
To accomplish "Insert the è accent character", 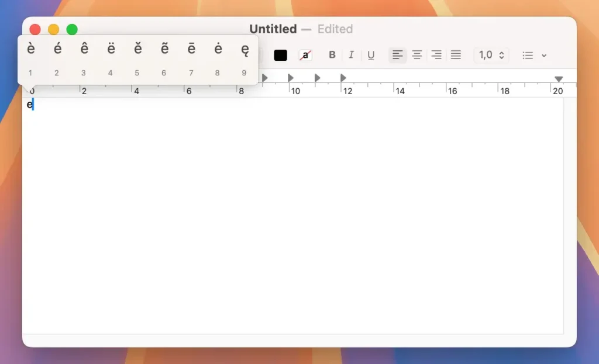I will (x=30, y=49).
